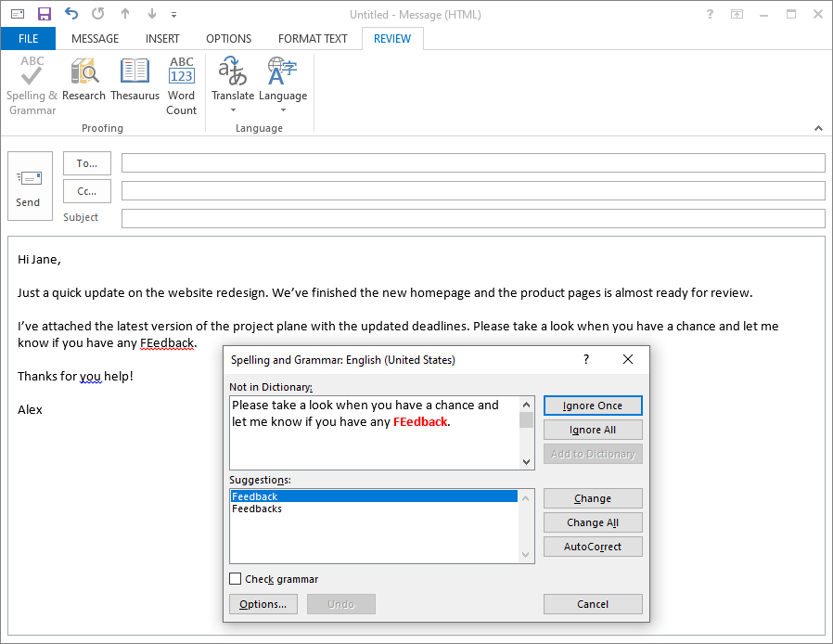Select the Feedback suggestion
Viewport: 833px width, 644px height.
(x=374, y=496)
